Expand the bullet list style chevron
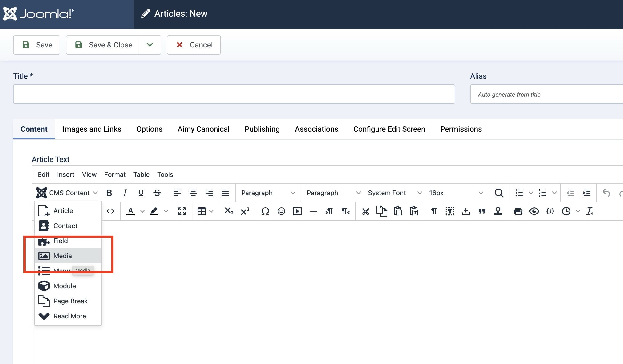The width and height of the screenshot is (623, 364). (531, 193)
